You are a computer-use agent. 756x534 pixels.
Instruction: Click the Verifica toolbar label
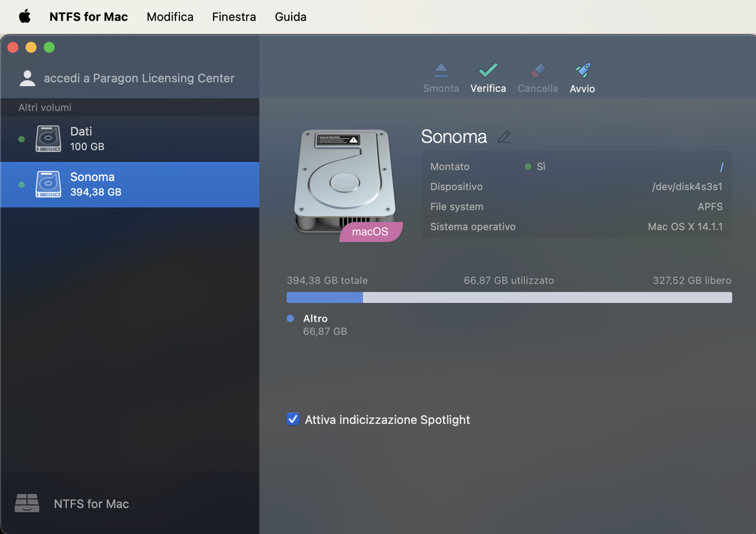[488, 88]
